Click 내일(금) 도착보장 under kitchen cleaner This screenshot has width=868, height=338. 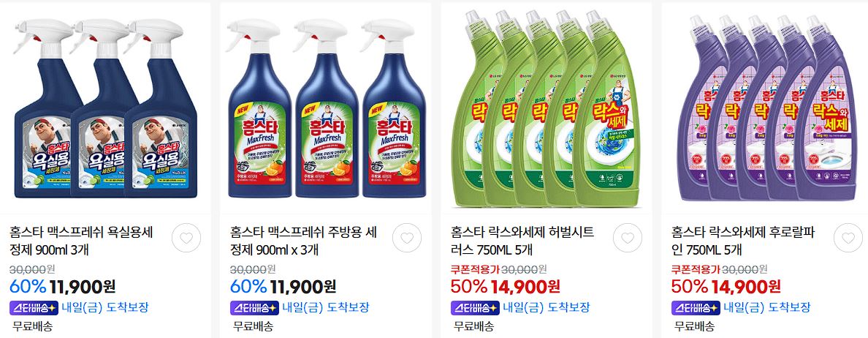pyautogui.click(x=326, y=307)
